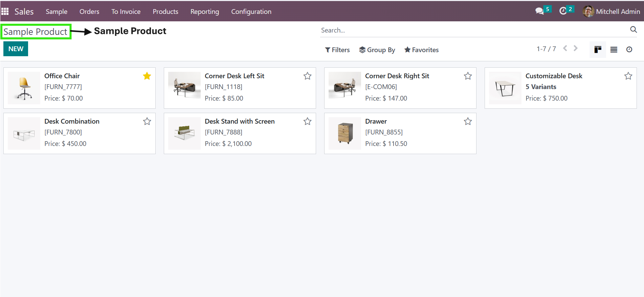This screenshot has width=644, height=297.
Task: Click the search magnifier icon
Action: pyautogui.click(x=634, y=30)
